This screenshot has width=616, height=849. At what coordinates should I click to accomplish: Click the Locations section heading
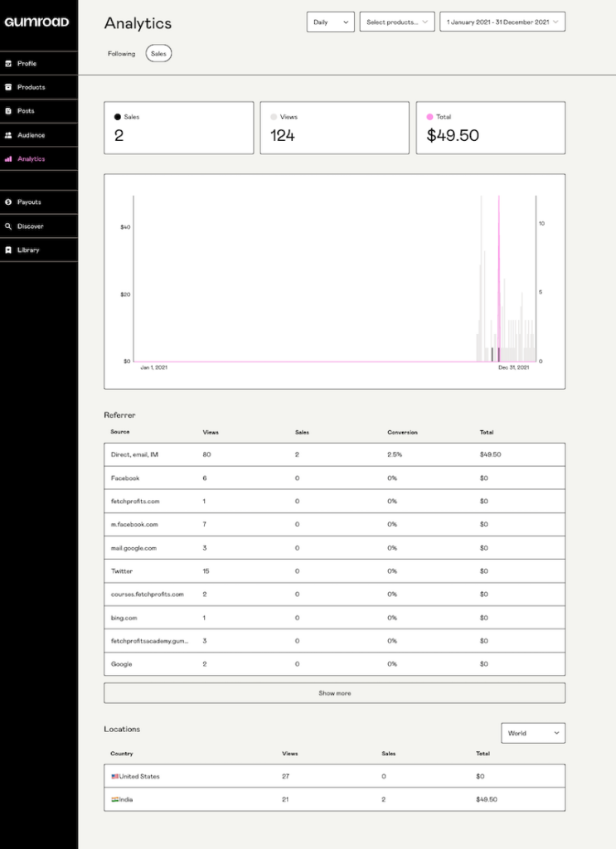(122, 730)
